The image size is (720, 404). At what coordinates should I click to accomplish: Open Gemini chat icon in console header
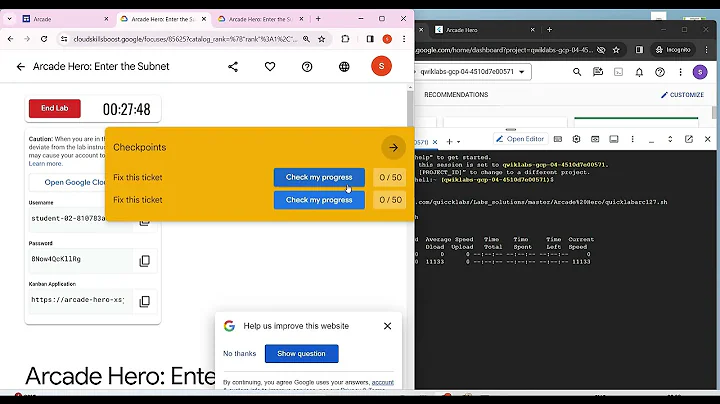(x=598, y=72)
